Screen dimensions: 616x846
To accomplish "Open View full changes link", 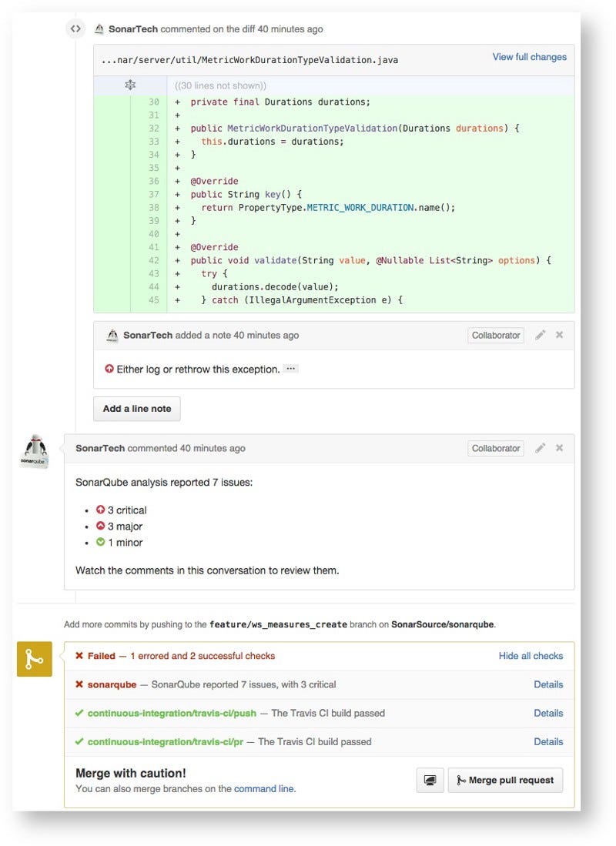I will point(529,57).
